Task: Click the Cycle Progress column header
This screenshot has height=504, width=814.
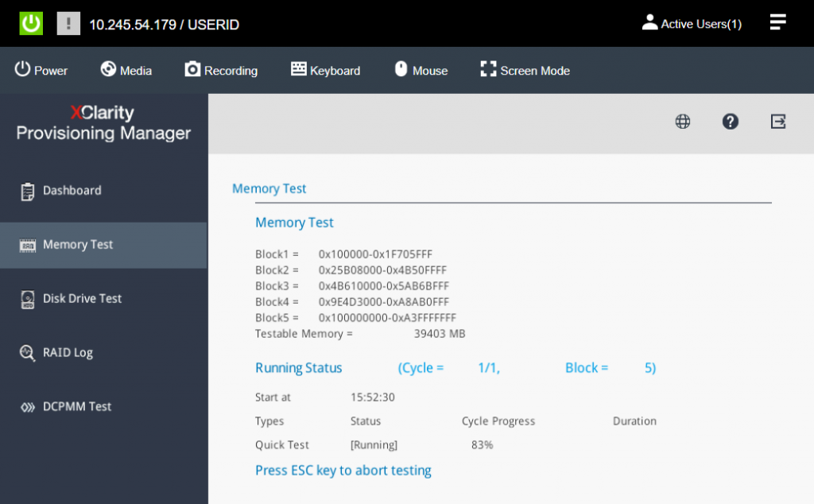Action: click(498, 421)
